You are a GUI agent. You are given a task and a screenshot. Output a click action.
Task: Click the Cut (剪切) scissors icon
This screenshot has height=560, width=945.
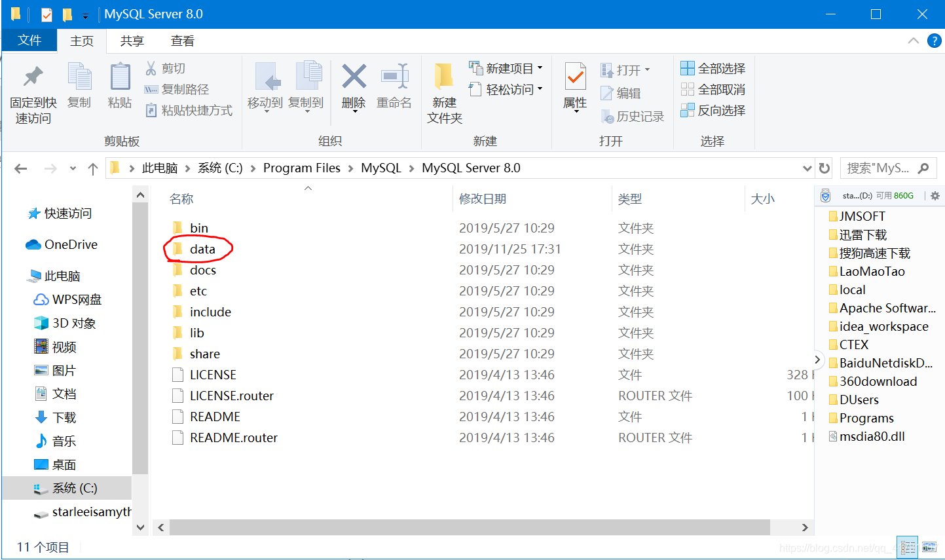pyautogui.click(x=151, y=68)
